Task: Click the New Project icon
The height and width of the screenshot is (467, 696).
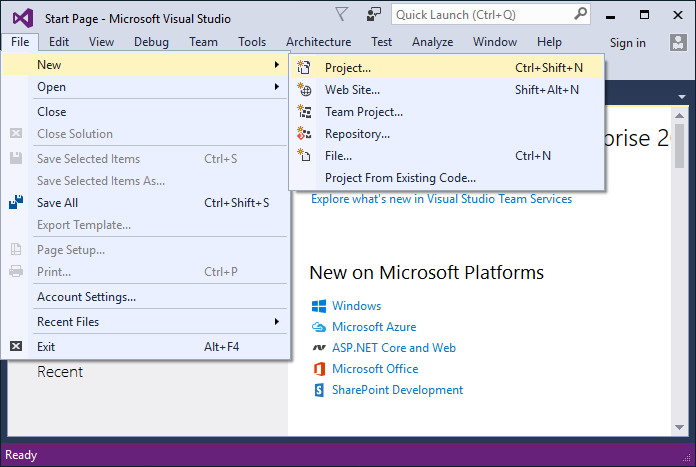Action: (304, 67)
